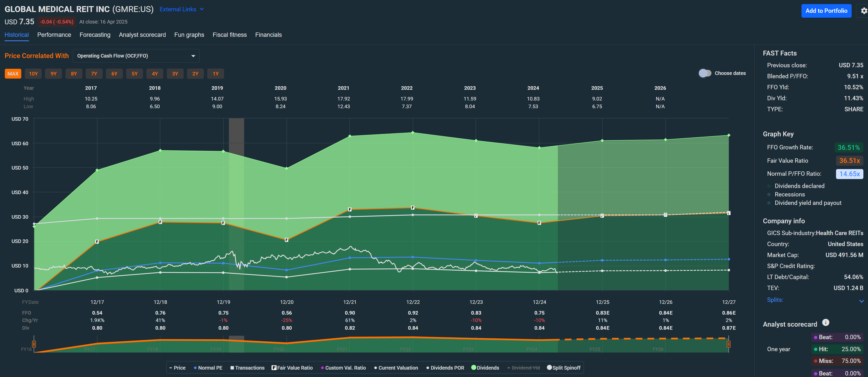Click the Analyst scorecard info icon
This screenshot has width=868, height=377.
coord(825,323)
